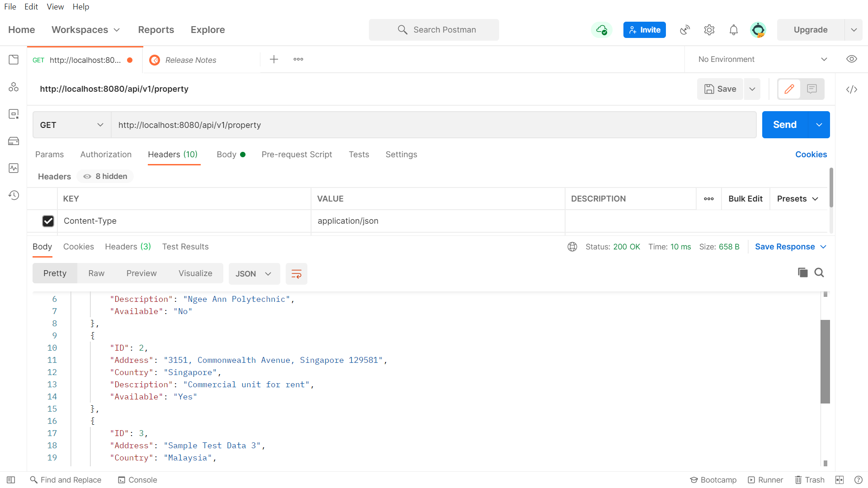868x488 pixels.
Task: Open the help question mark icon
Action: tap(859, 480)
